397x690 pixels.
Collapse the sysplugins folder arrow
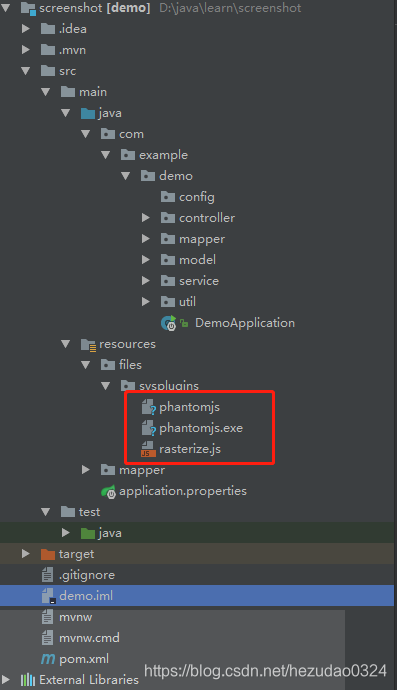tap(106, 386)
